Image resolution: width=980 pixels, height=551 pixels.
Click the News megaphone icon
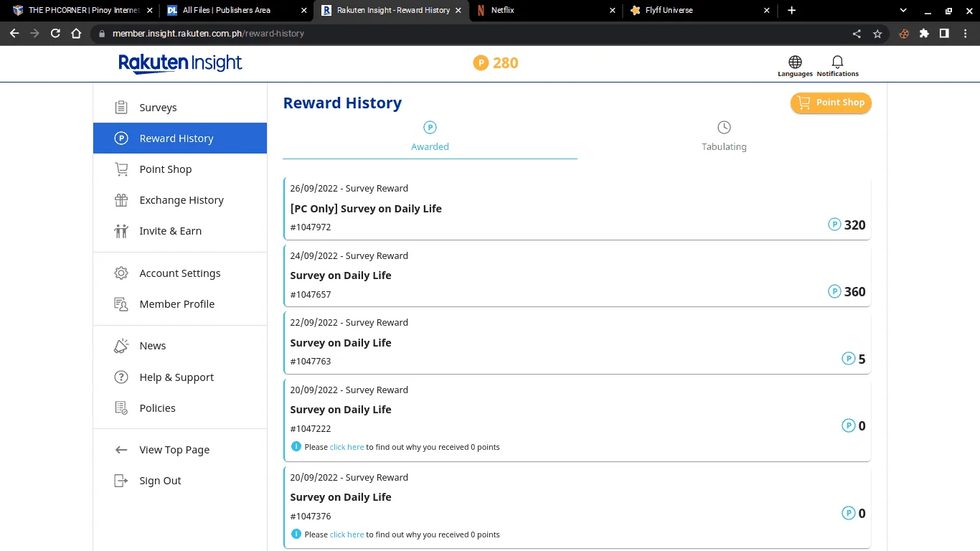[121, 346]
